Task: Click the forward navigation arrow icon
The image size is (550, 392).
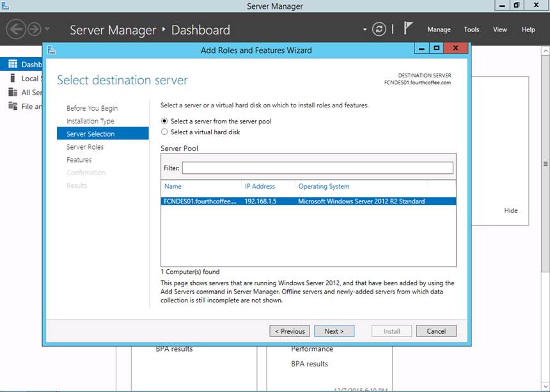Action: [x=34, y=29]
